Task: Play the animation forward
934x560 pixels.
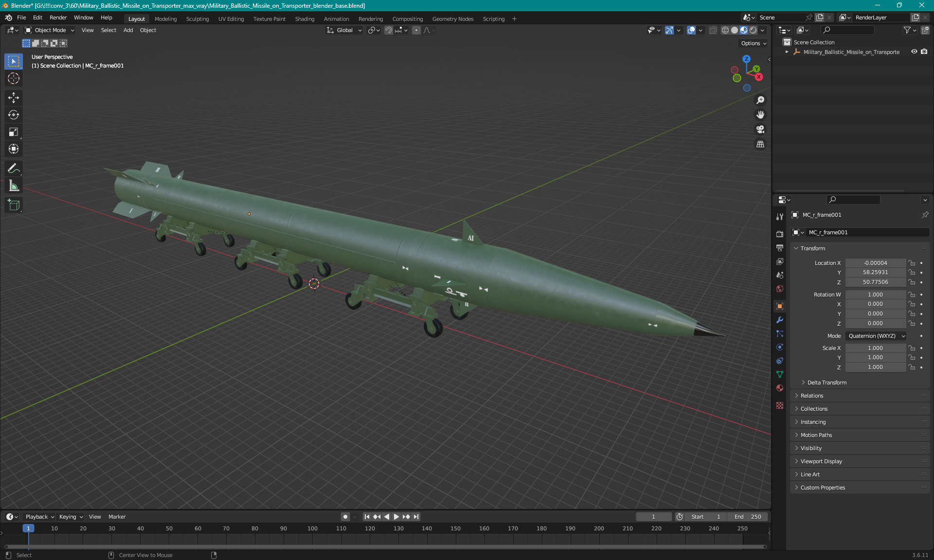Action: pyautogui.click(x=396, y=517)
